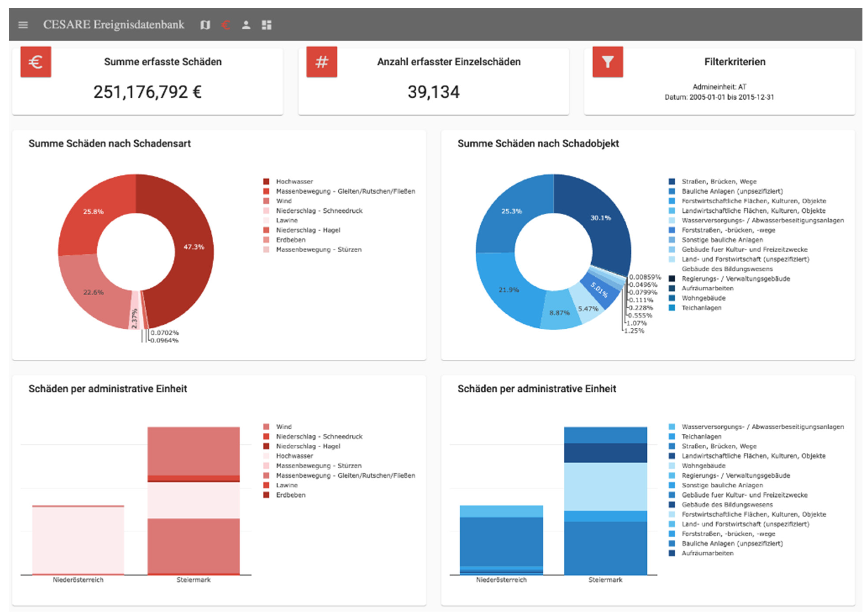This screenshot has height=616, width=867.
Task: Open the map view icon
Action: point(205,25)
